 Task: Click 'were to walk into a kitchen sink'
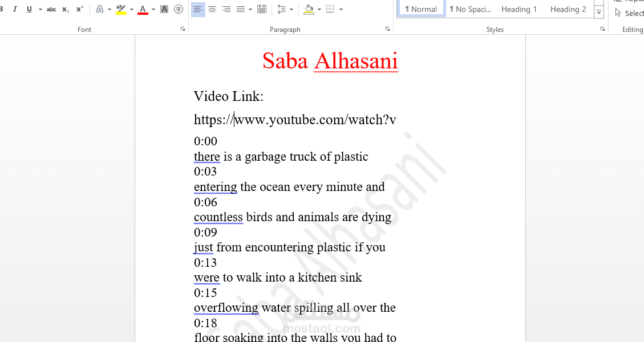coord(278,278)
